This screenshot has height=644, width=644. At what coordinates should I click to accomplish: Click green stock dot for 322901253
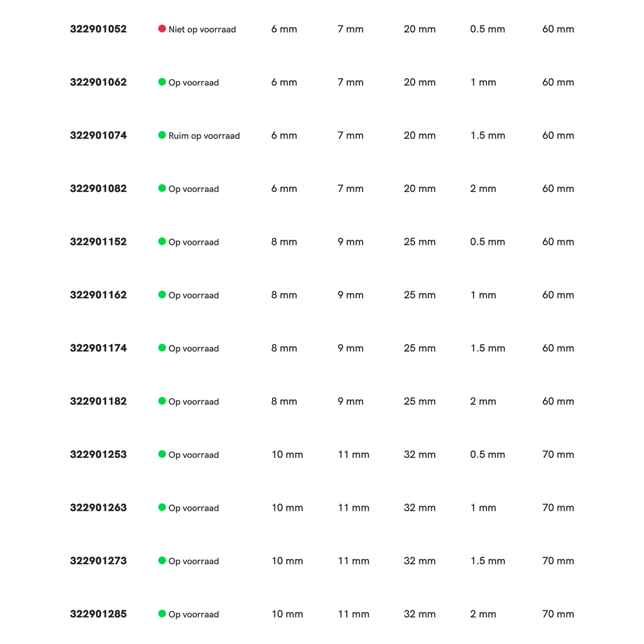click(162, 454)
